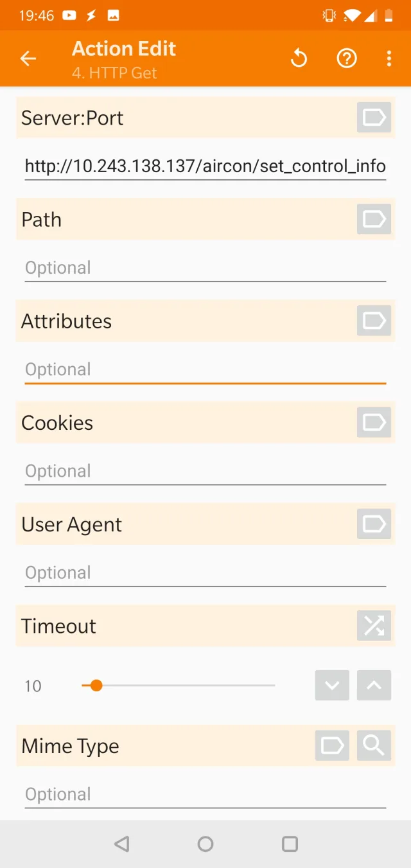
Task: Select a variable for the Cookies field
Action: (x=373, y=422)
